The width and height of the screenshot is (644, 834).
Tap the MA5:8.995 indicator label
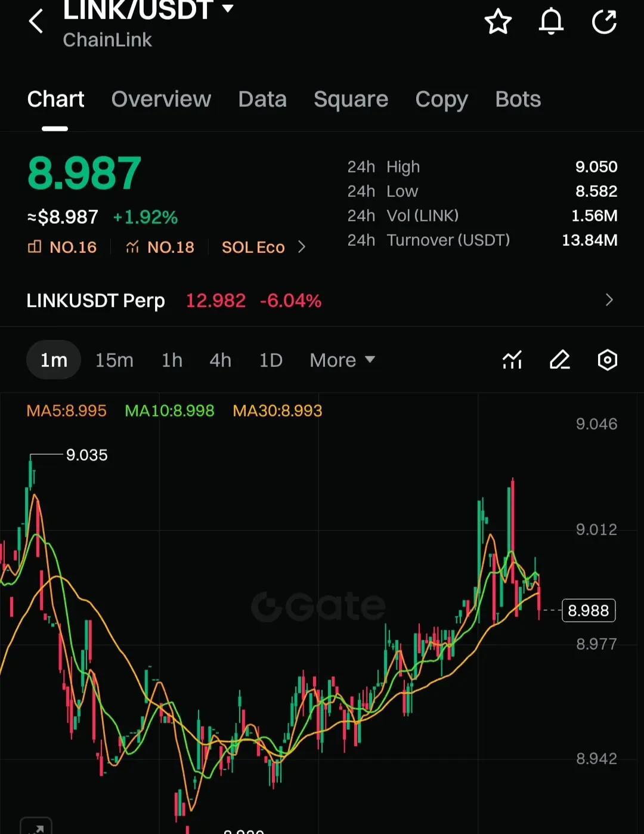[67, 410]
